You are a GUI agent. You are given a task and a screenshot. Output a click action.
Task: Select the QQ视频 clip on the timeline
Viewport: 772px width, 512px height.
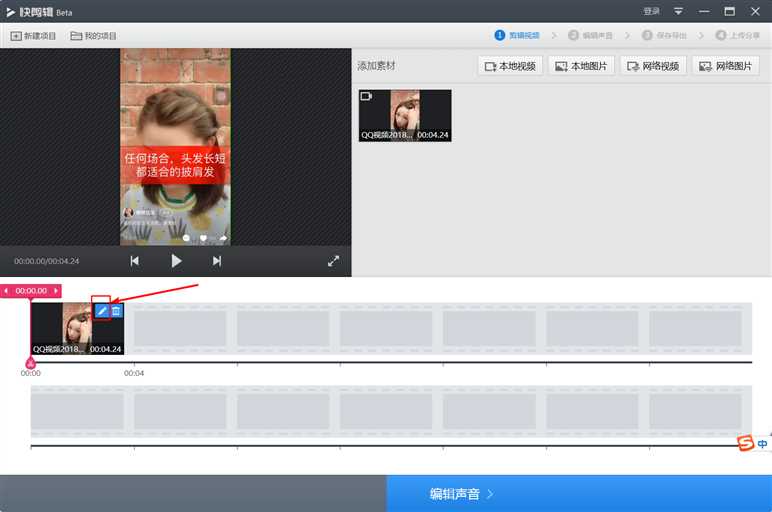[77, 328]
